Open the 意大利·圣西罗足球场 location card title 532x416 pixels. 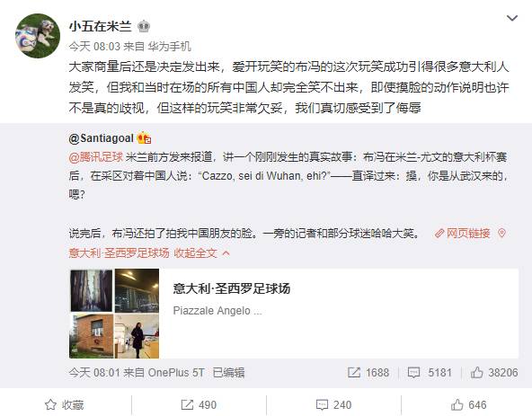click(232, 288)
